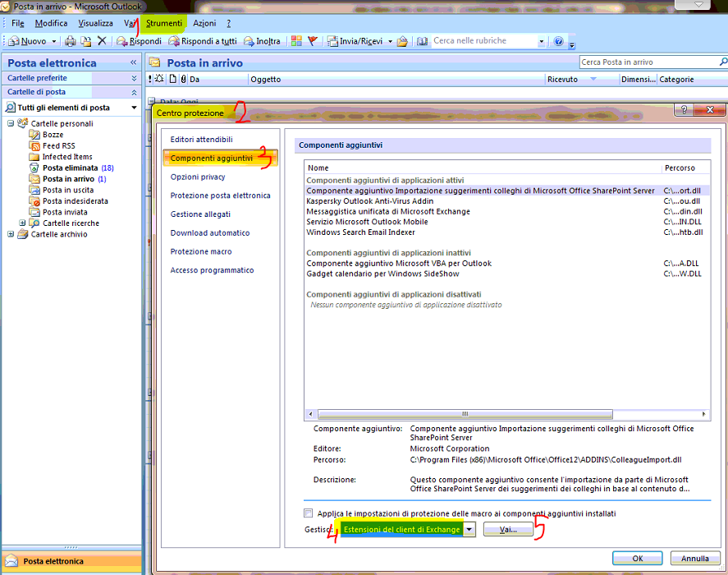This screenshot has width=728, height=575.
Task: Click the Cartelle archivio icon
Action: click(23, 234)
